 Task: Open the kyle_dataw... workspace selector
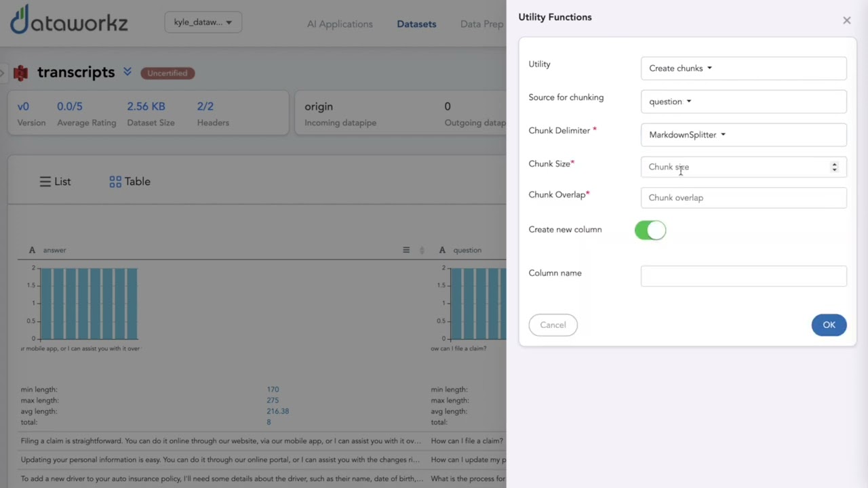pyautogui.click(x=203, y=22)
